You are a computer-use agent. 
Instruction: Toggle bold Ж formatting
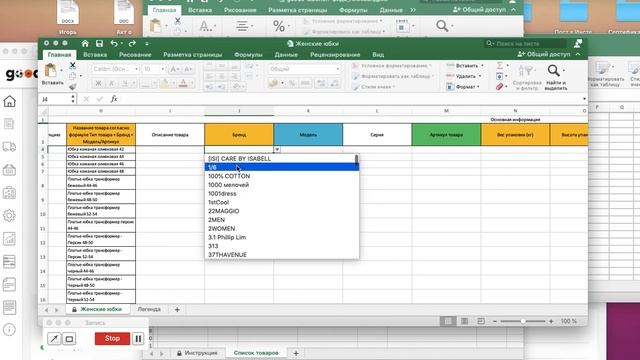coord(98,84)
